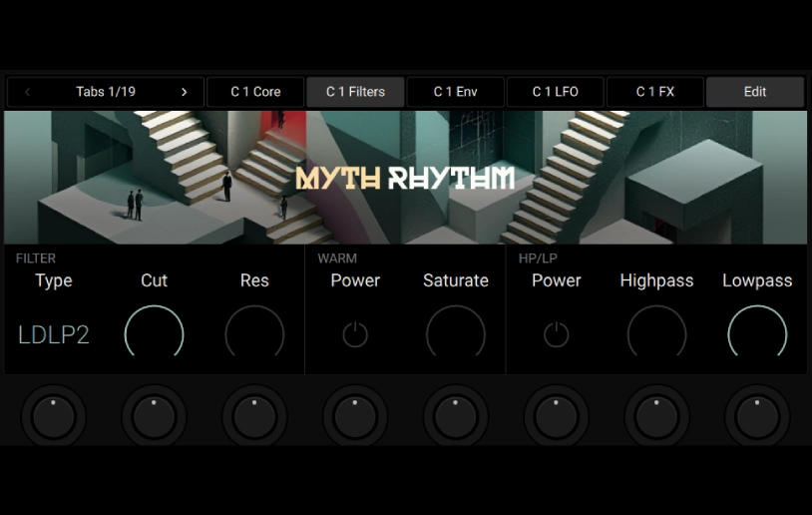Go to next tabs page arrow
The image size is (812, 515).
185,92
